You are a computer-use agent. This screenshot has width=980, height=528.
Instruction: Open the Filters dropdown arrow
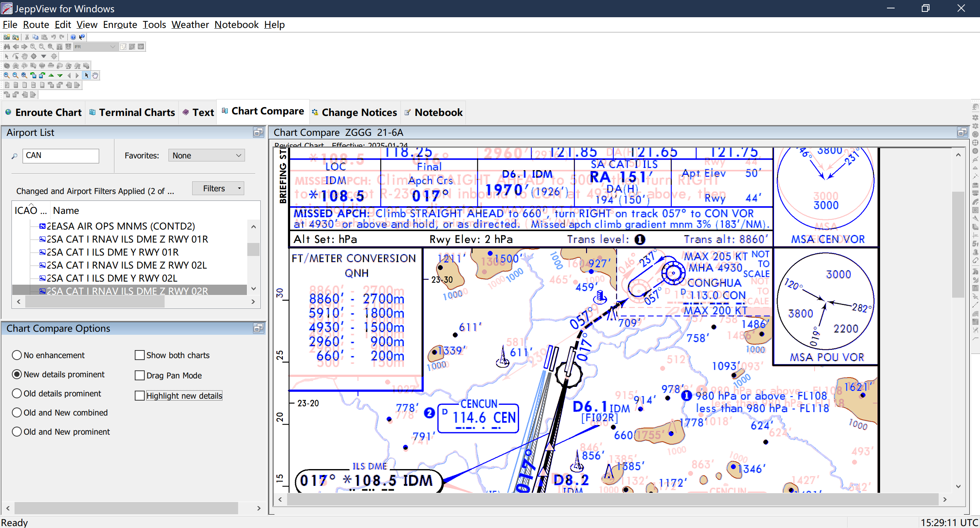239,188
